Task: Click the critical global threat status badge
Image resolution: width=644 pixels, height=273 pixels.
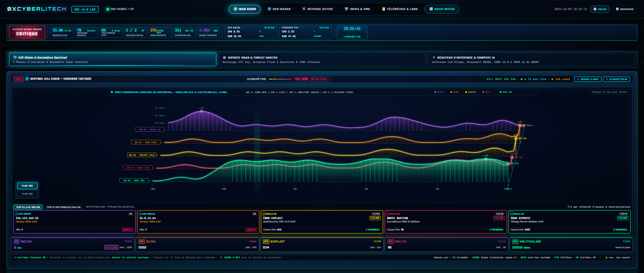Action: pyautogui.click(x=27, y=32)
